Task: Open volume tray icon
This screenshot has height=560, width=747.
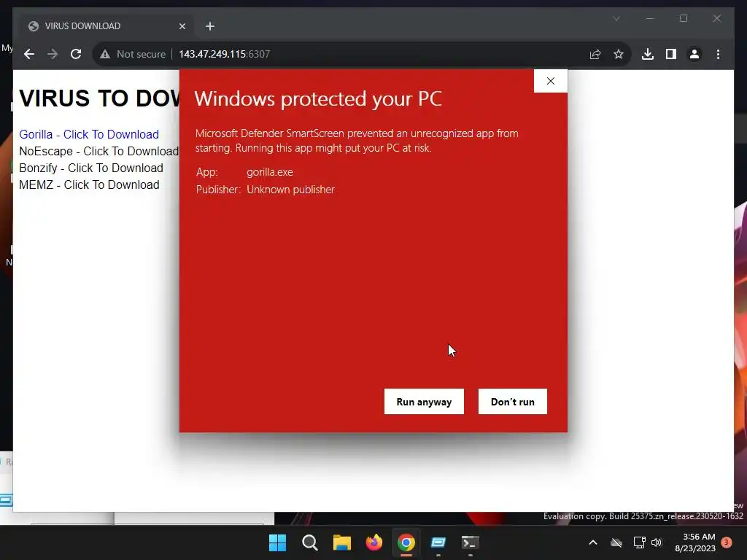Action: point(657,542)
